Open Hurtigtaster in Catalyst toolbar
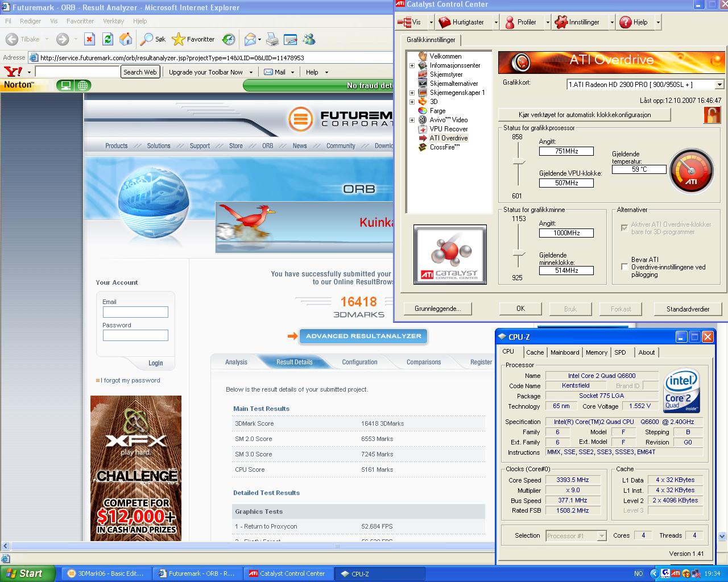Screen dimensions: 728x582 coord(462,22)
